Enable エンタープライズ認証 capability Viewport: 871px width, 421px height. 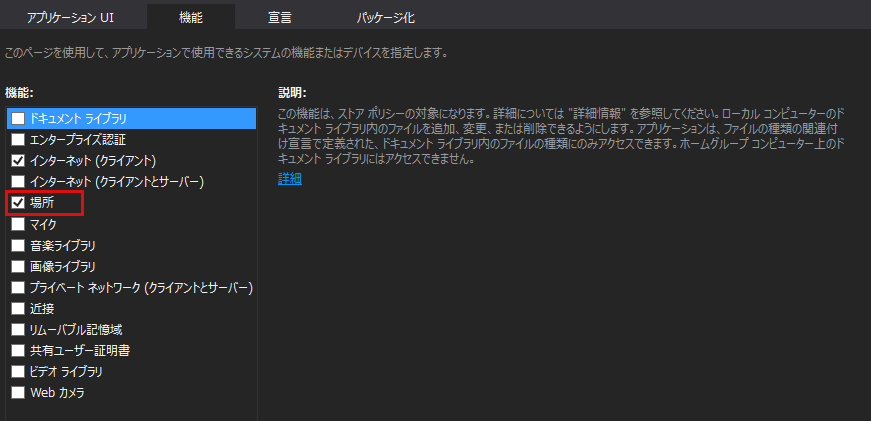18,139
